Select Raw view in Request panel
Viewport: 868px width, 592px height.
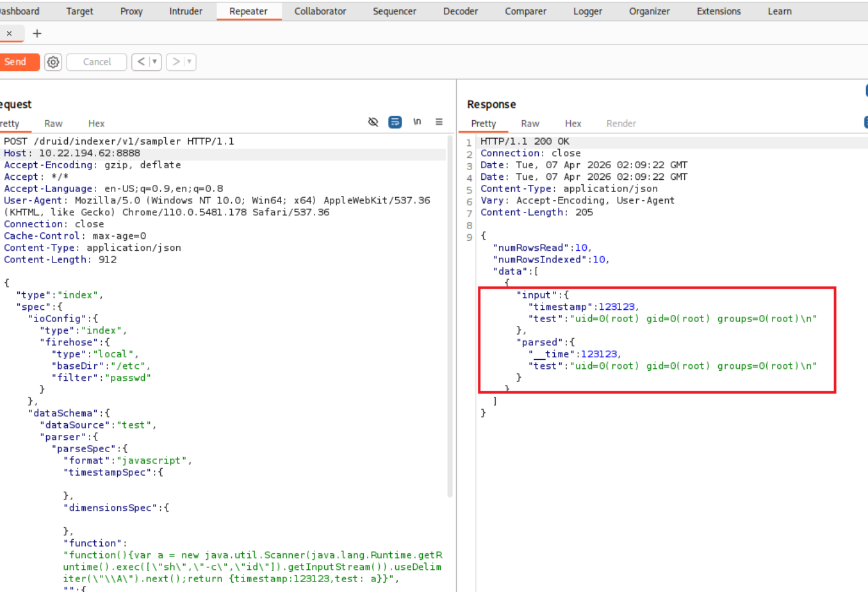54,123
